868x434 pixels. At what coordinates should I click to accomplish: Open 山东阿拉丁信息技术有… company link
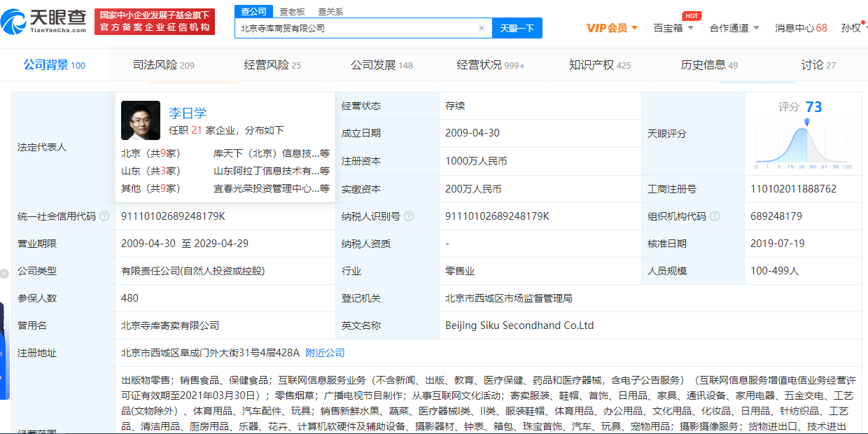(272, 171)
